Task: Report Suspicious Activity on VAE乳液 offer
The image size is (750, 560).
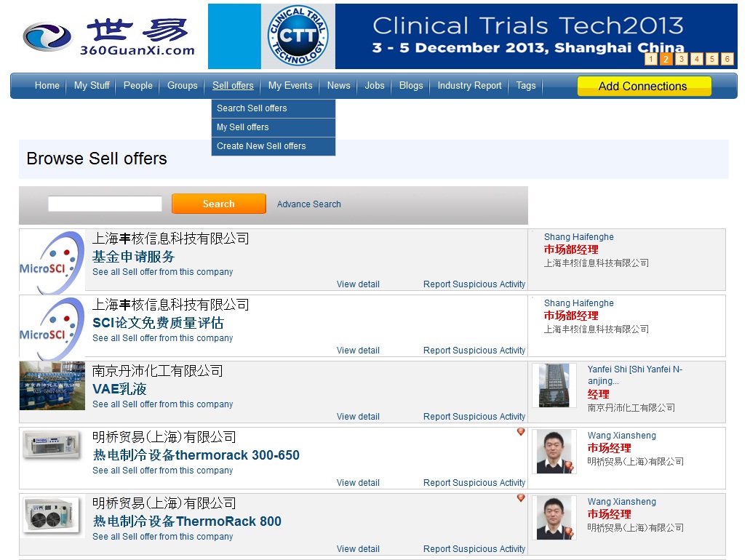Action: pos(474,417)
